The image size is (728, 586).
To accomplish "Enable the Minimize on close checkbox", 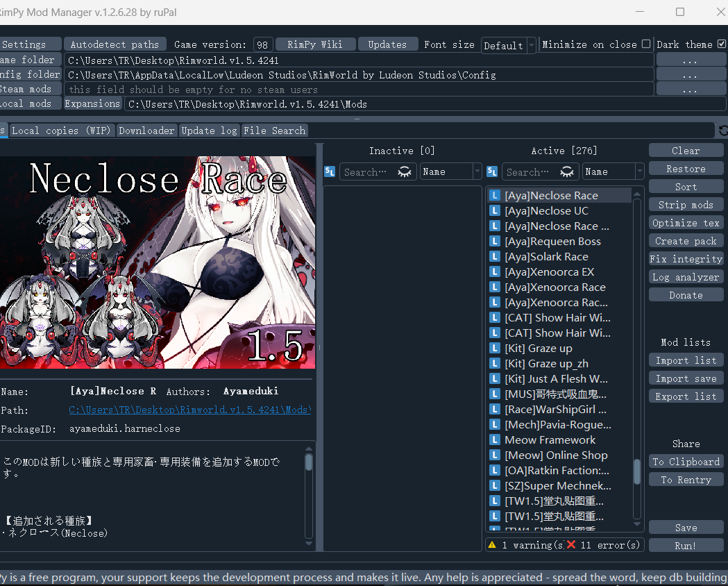I will pyautogui.click(x=646, y=44).
